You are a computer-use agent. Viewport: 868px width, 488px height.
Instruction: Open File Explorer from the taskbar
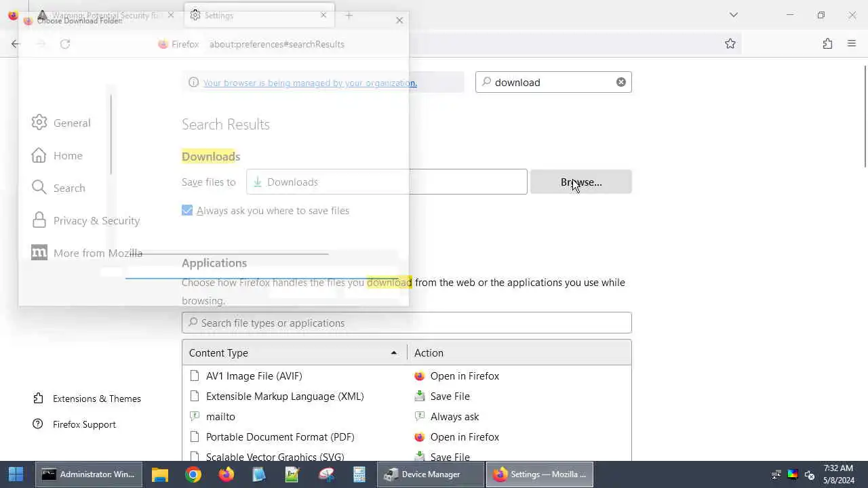pos(160,474)
